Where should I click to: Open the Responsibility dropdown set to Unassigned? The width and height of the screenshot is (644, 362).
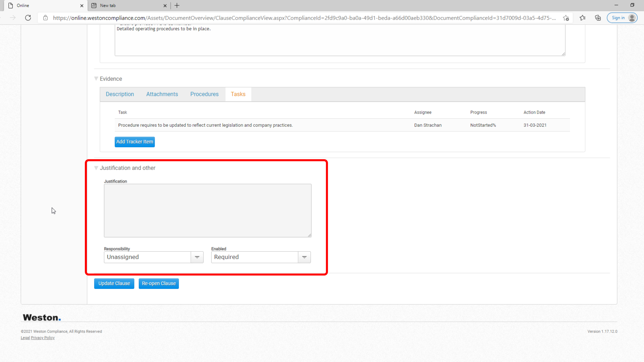pyautogui.click(x=154, y=257)
